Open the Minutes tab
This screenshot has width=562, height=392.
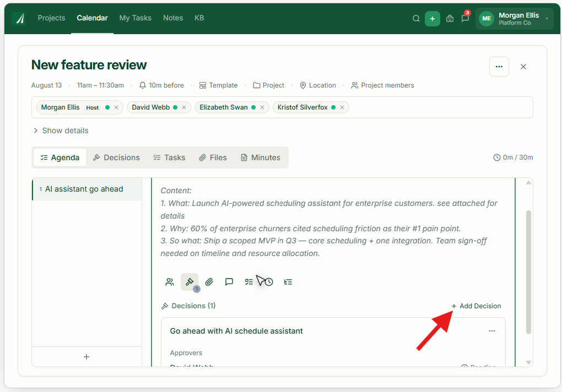(261, 157)
